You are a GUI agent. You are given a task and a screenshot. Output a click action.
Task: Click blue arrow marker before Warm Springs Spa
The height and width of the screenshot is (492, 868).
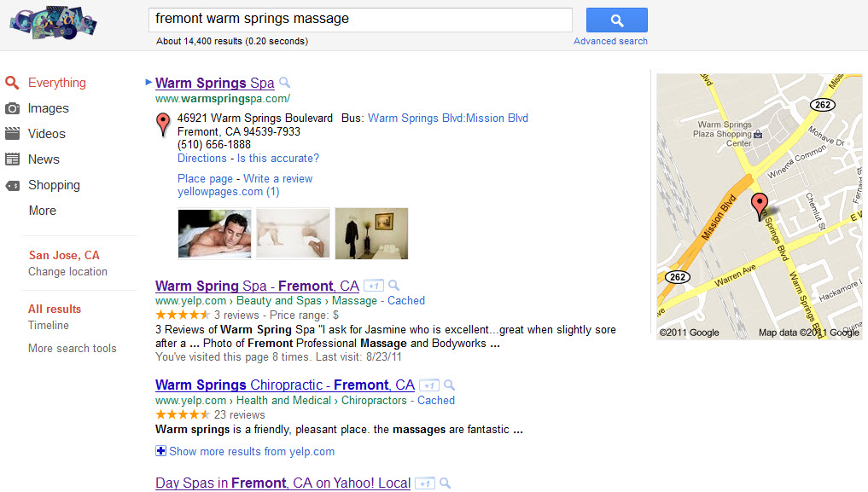click(149, 83)
